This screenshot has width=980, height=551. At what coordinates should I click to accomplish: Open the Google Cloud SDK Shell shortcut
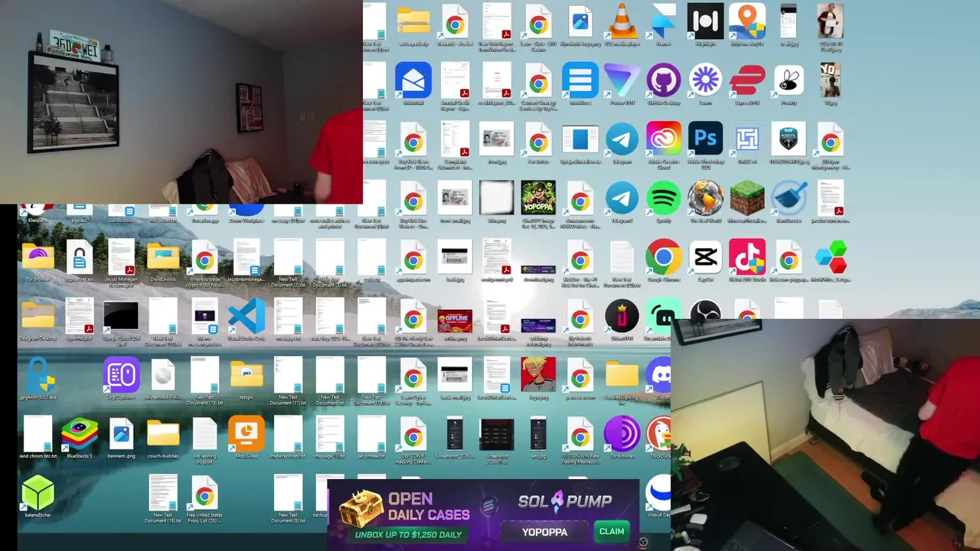121,317
